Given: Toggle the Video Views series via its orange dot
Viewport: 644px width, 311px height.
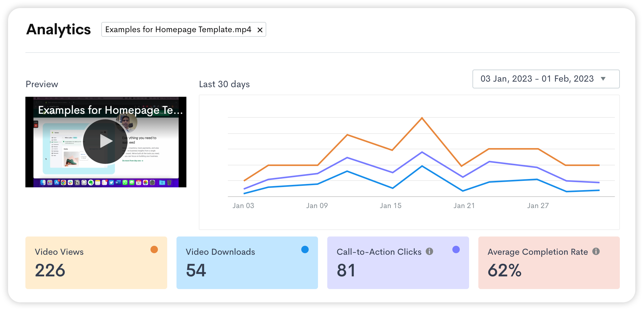Looking at the screenshot, I should tap(154, 249).
